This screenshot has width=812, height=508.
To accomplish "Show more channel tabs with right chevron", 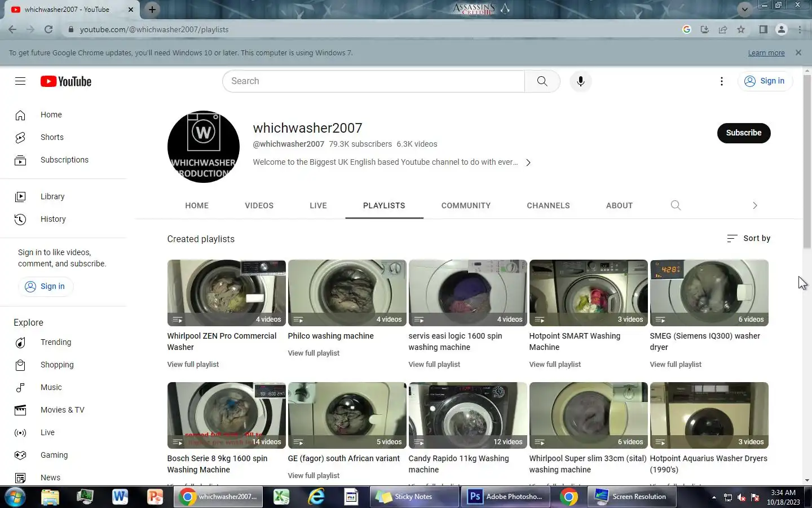I will (754, 205).
